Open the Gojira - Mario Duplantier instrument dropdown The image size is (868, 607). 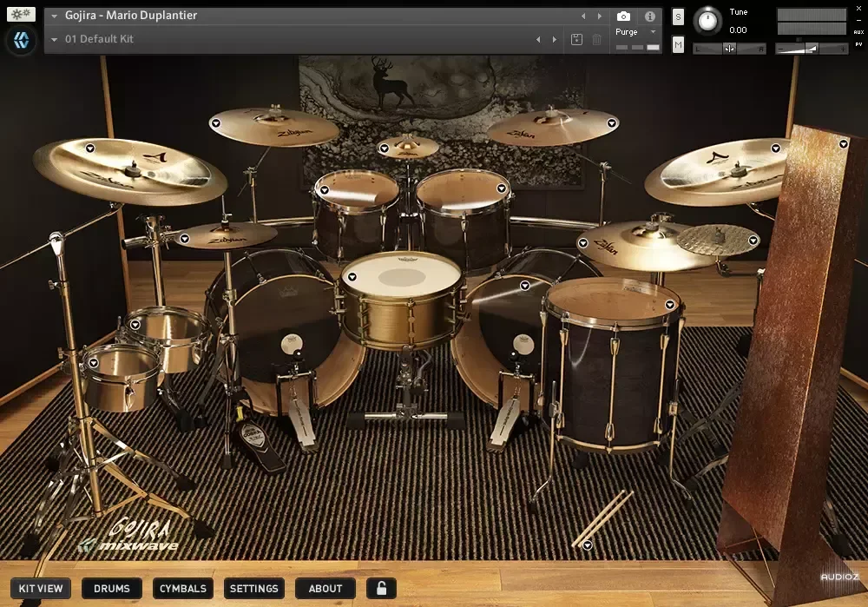[54, 16]
